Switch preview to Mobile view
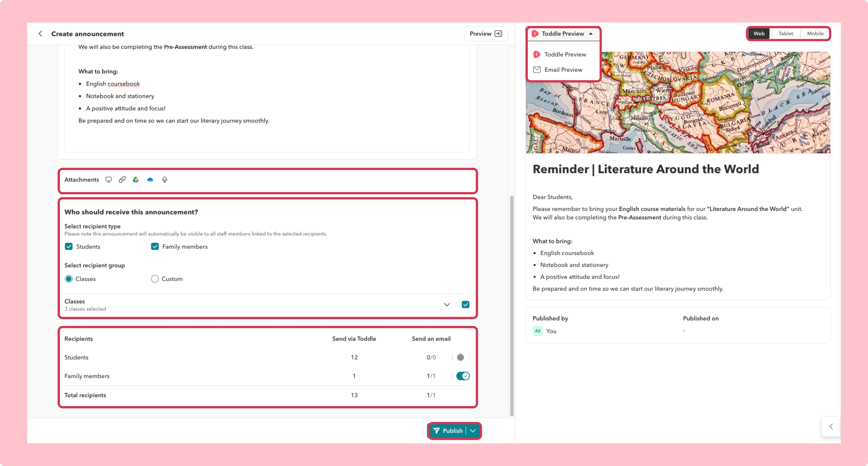The height and width of the screenshot is (466, 868). tap(815, 33)
